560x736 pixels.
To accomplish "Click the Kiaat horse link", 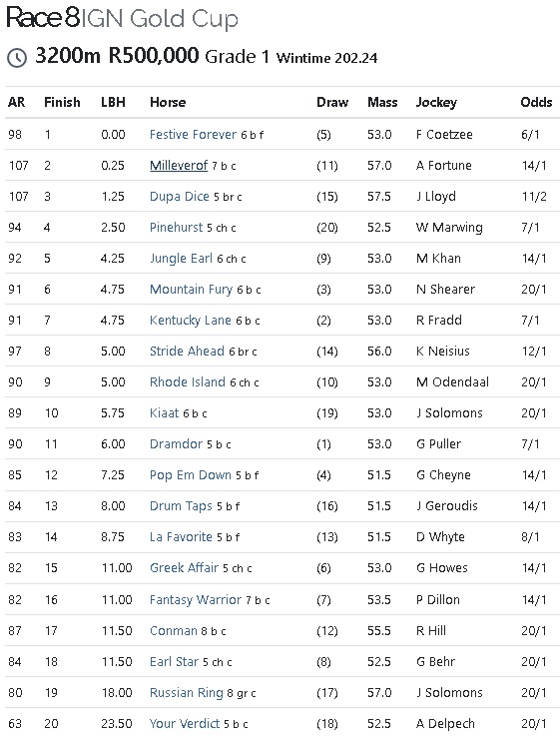I will pos(164,413).
